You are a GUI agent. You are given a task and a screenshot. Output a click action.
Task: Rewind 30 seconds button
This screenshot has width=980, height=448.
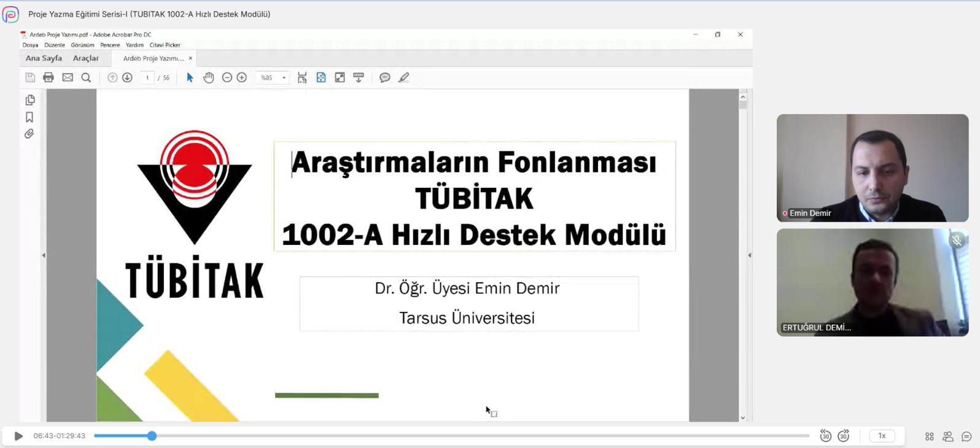click(825, 436)
